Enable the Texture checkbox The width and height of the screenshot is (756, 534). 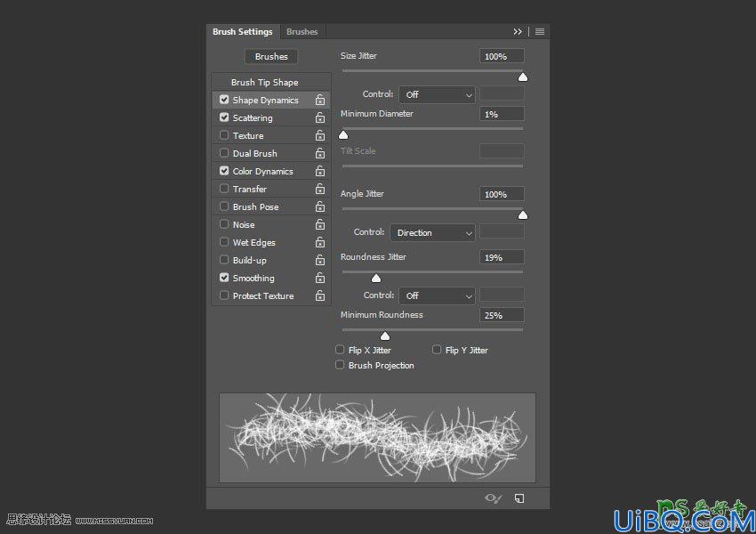coord(224,135)
